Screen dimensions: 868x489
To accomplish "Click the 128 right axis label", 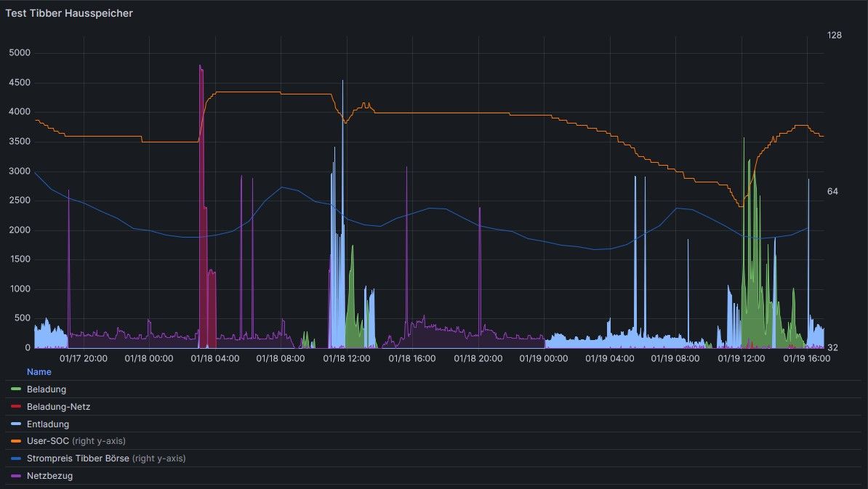I will tap(835, 36).
